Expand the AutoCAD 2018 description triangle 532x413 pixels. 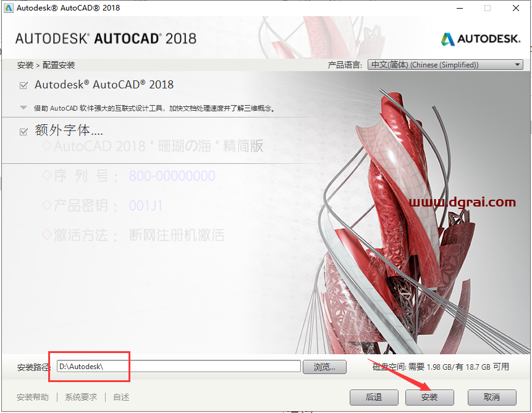[23, 108]
